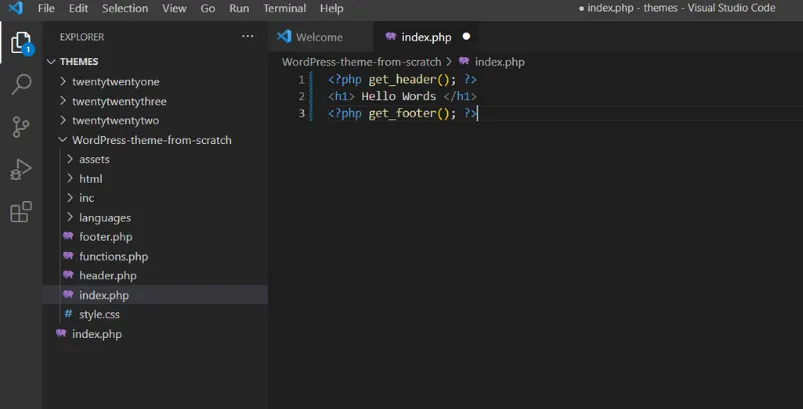
Task: Click the Hello Words text in line 2
Action: tap(398, 96)
